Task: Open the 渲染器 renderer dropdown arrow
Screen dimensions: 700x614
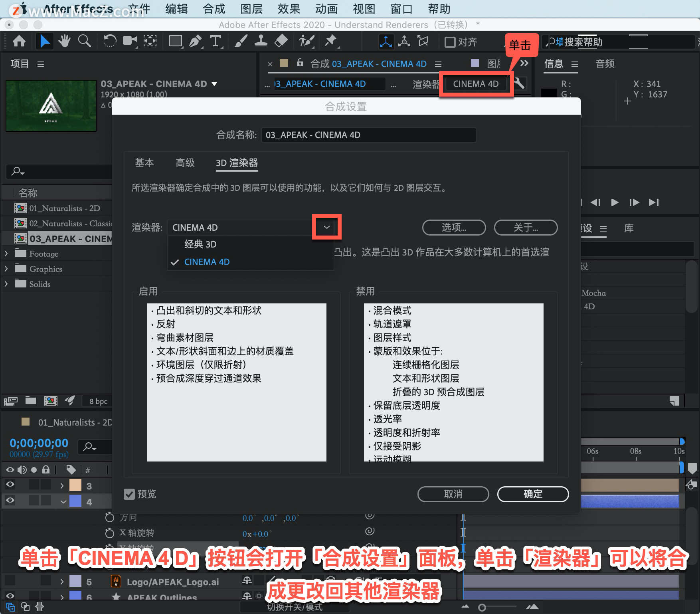Action: click(326, 227)
